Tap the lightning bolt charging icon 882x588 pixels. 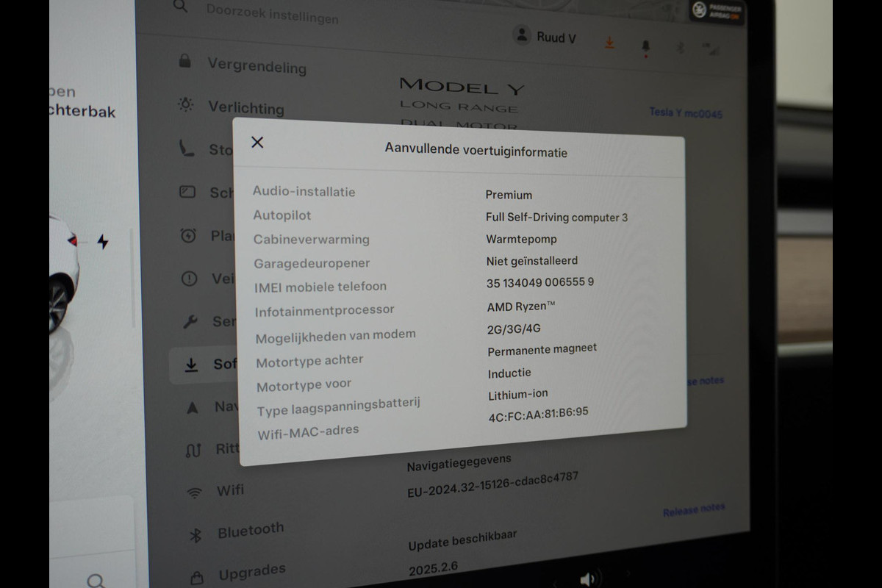click(x=103, y=242)
